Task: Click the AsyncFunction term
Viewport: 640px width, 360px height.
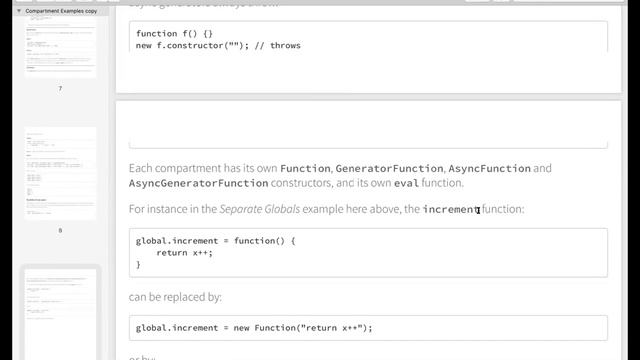Action: tap(489, 169)
